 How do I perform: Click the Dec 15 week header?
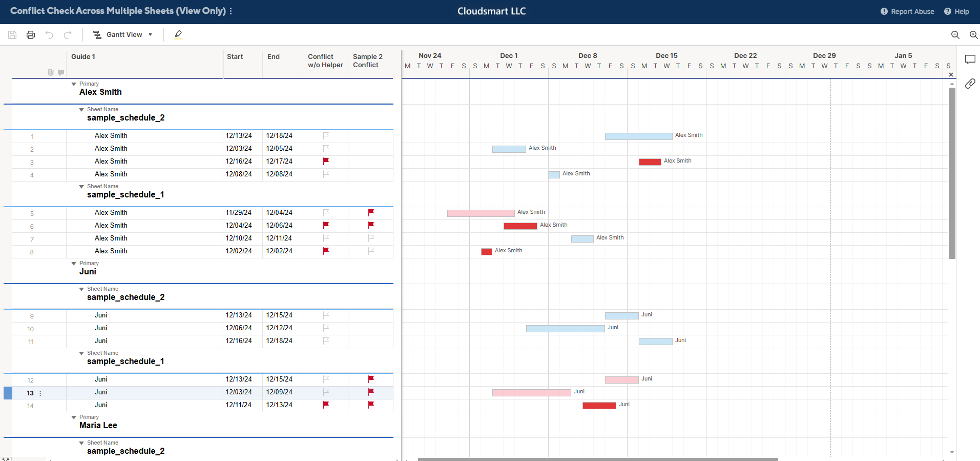coord(666,55)
